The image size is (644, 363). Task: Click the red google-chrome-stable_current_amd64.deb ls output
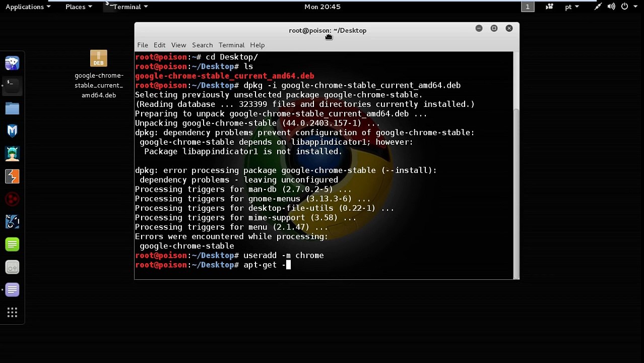[x=225, y=76]
